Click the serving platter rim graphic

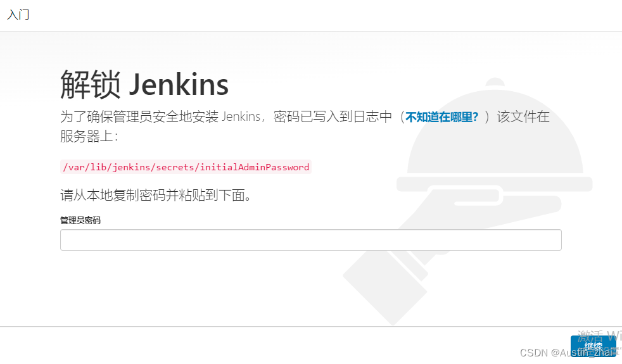494,184
